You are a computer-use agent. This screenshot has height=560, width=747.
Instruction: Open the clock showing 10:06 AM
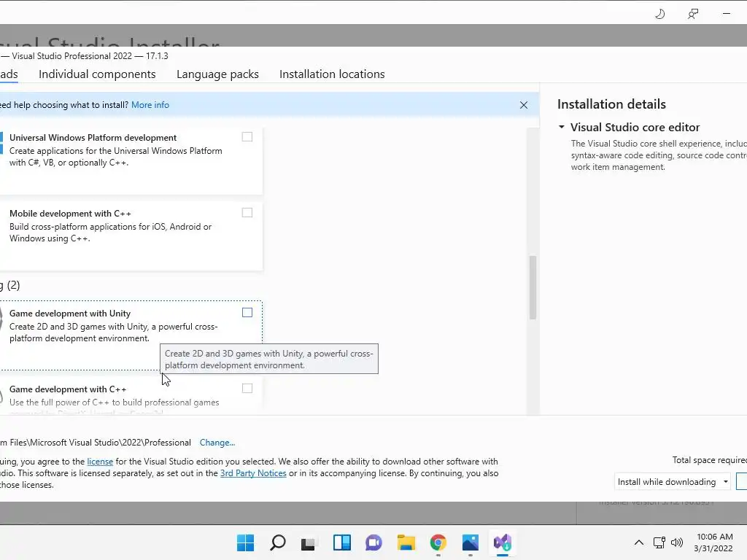(713, 542)
